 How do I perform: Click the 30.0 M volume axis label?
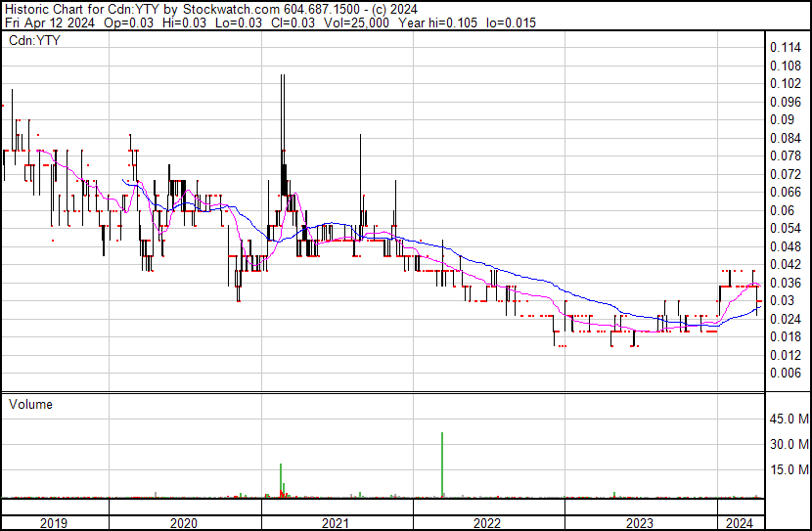pyautogui.click(x=789, y=444)
